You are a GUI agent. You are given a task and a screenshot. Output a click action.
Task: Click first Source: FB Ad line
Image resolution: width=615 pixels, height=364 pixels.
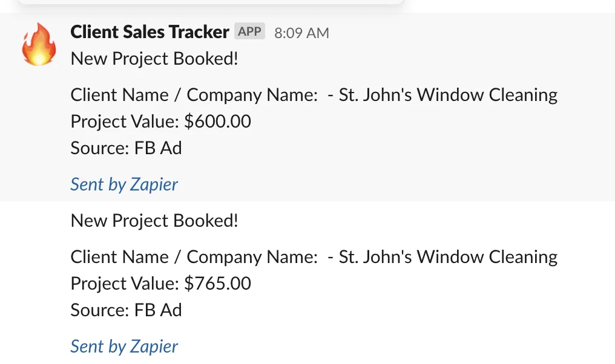[127, 148]
